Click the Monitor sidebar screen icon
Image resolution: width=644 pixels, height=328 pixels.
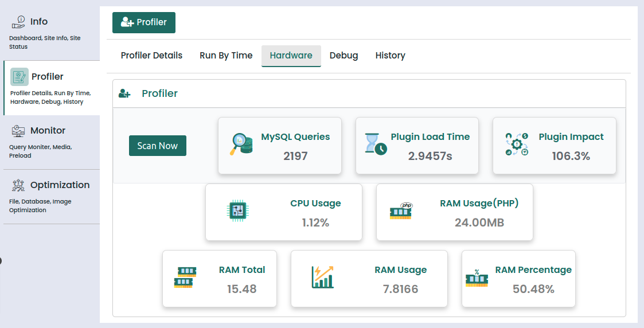[18, 131]
